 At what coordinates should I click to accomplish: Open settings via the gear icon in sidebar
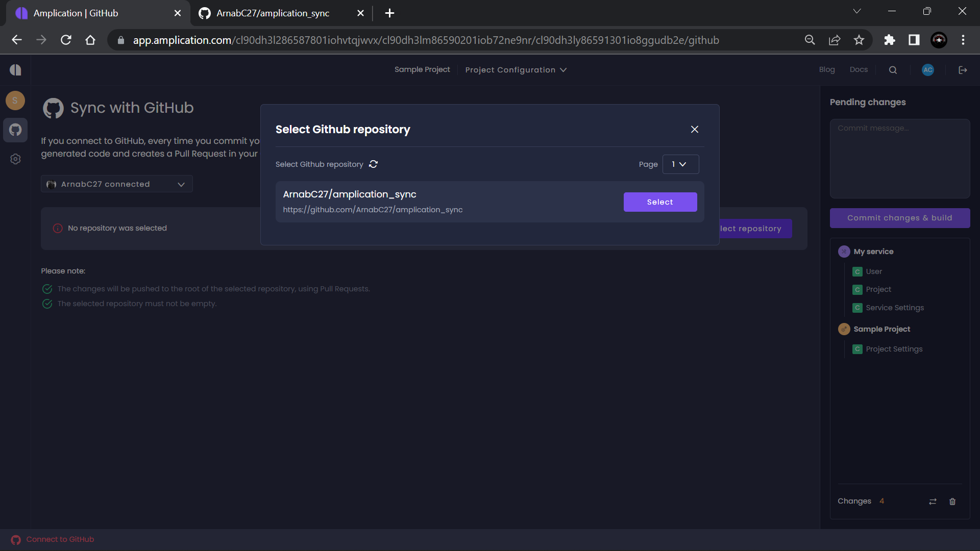[x=15, y=159]
